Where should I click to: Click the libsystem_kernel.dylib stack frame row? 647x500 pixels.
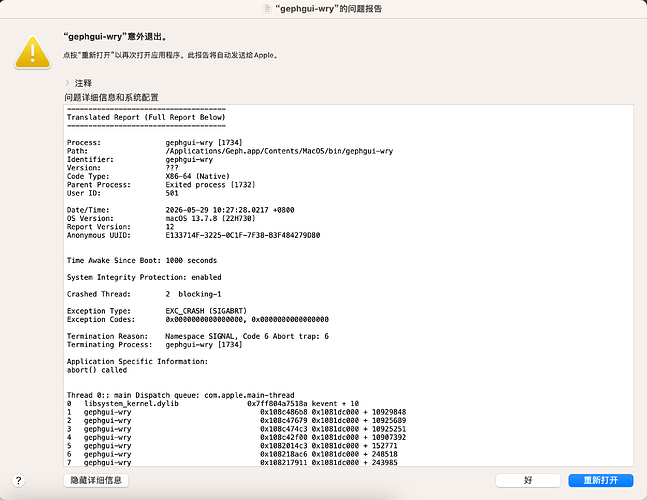(x=213, y=403)
